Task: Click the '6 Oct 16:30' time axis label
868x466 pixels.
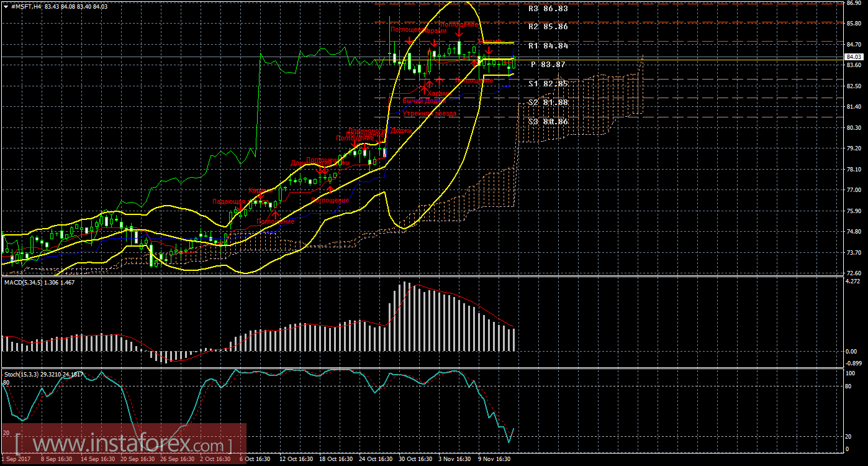Action: (x=255, y=459)
